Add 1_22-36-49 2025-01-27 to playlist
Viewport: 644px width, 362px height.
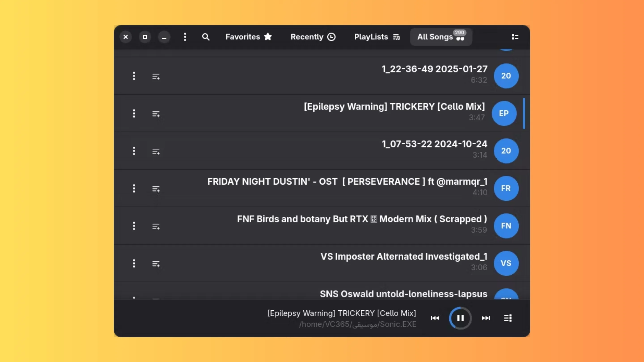pyautogui.click(x=156, y=76)
